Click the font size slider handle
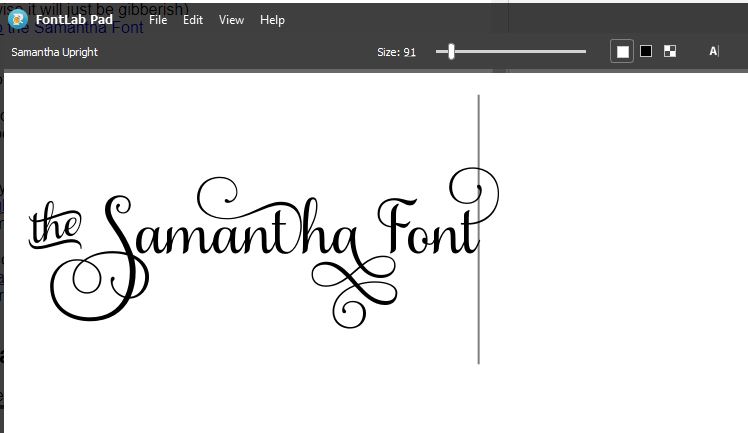The image size is (748, 433). tap(451, 52)
